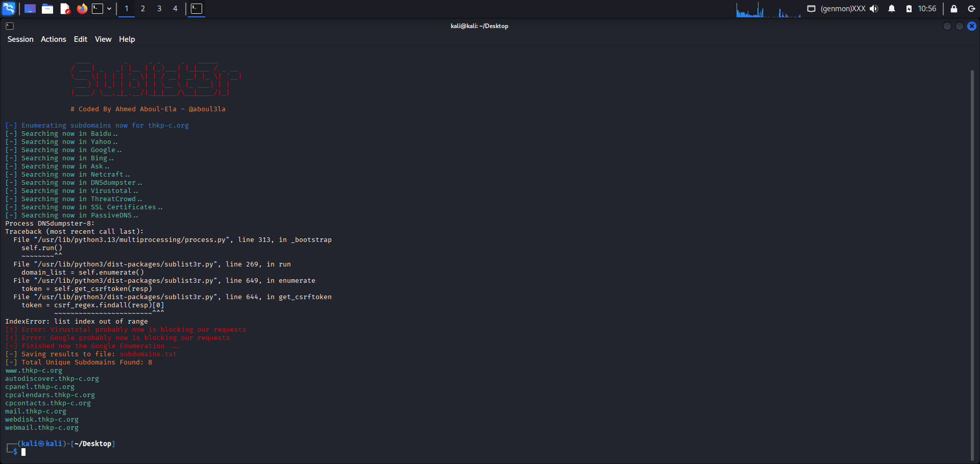
Task: Open the Edit menu
Action: tap(81, 39)
